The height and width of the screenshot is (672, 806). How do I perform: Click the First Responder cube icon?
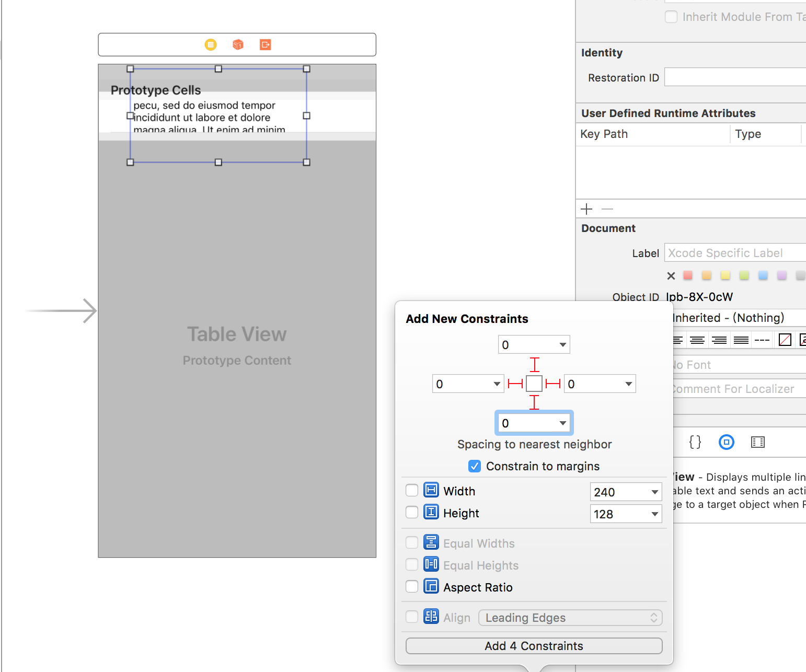pos(238,44)
